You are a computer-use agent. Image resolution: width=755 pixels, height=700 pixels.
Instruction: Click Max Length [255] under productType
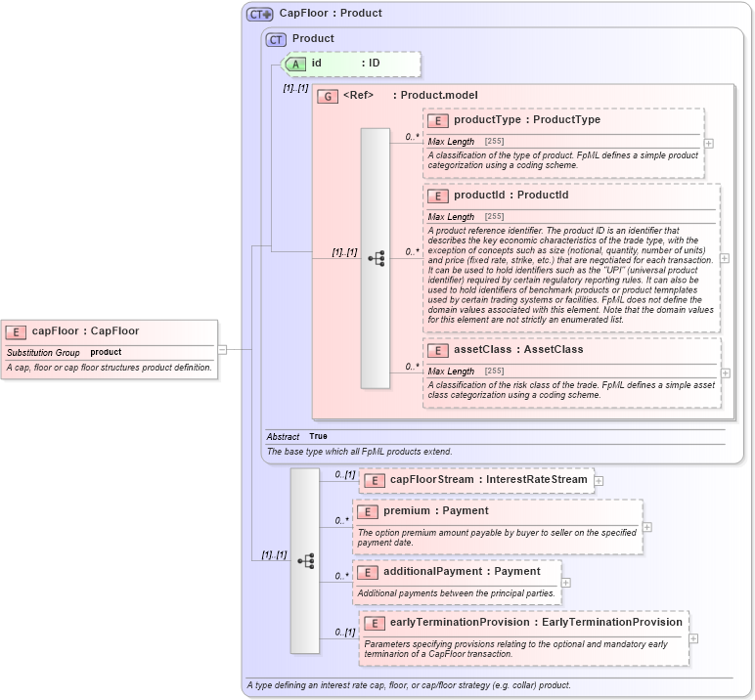tap(466, 142)
